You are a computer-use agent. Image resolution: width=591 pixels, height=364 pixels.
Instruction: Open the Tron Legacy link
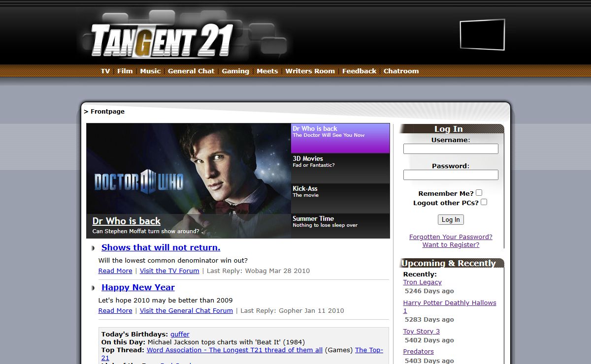422,282
